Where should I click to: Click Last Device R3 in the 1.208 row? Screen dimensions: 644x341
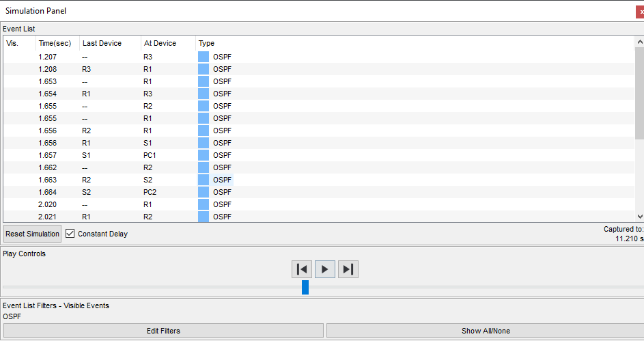point(86,69)
